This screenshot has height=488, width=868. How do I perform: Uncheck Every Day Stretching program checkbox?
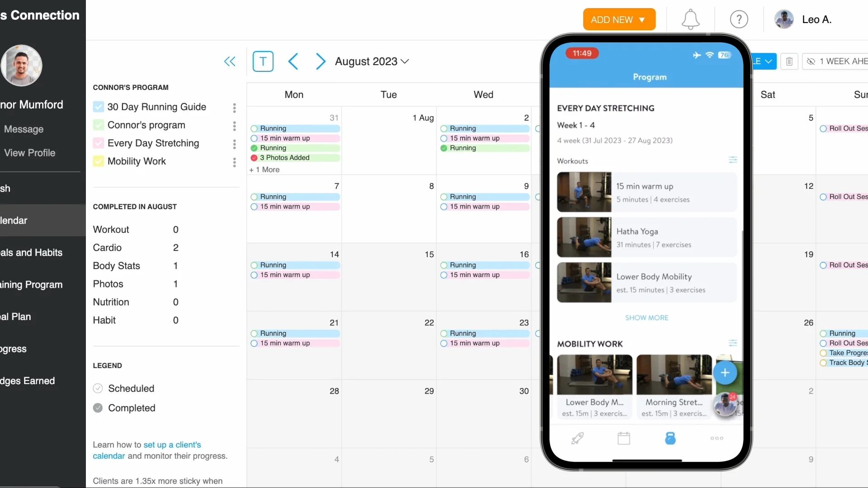(x=98, y=143)
